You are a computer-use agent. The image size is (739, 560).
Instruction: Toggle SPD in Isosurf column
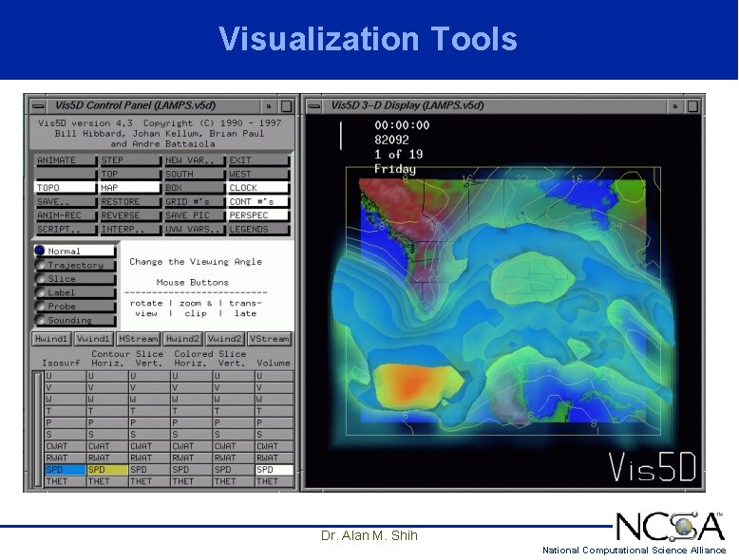65,470
